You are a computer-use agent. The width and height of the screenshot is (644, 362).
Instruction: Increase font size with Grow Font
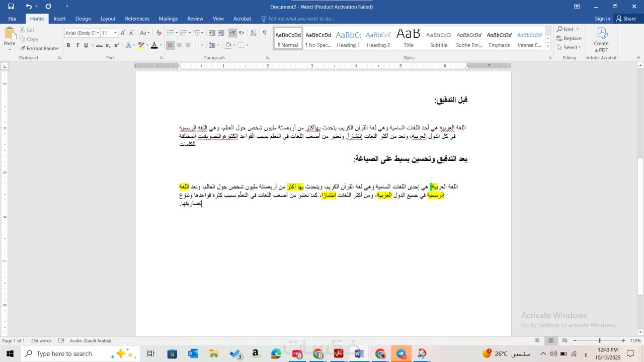click(123, 33)
